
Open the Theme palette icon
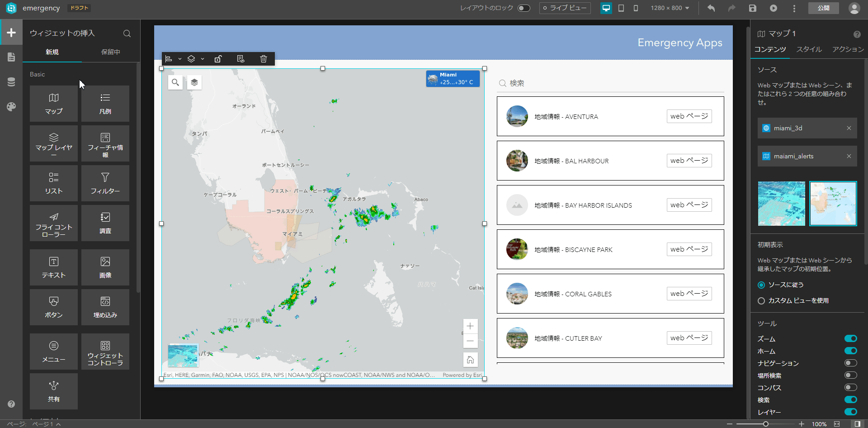tap(11, 107)
